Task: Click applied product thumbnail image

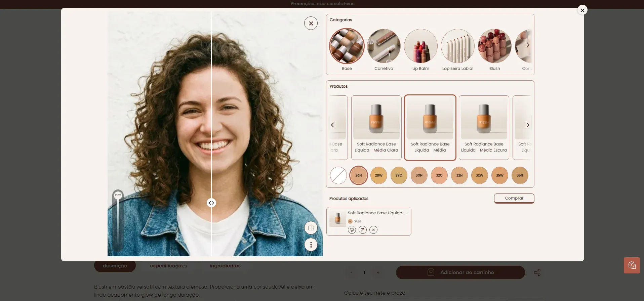Action: [x=338, y=218]
